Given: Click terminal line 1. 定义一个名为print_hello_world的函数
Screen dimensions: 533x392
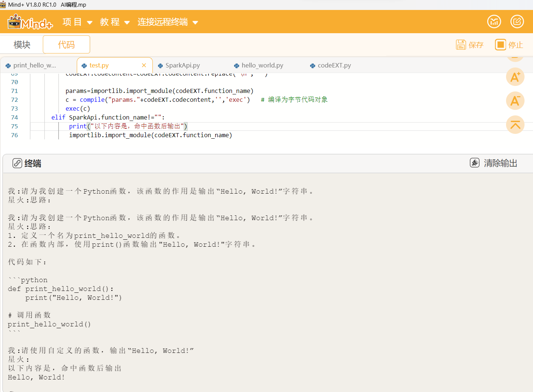Looking at the screenshot, I should click(x=94, y=235).
